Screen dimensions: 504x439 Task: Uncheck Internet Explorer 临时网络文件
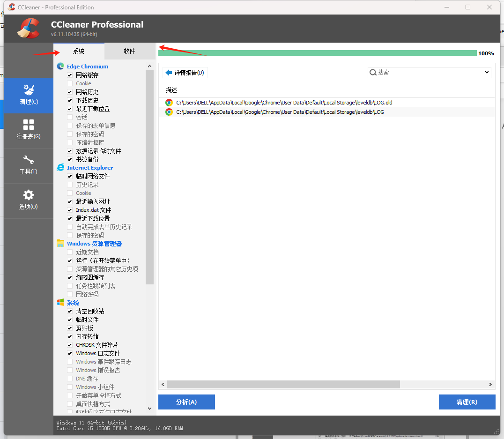[70, 176]
